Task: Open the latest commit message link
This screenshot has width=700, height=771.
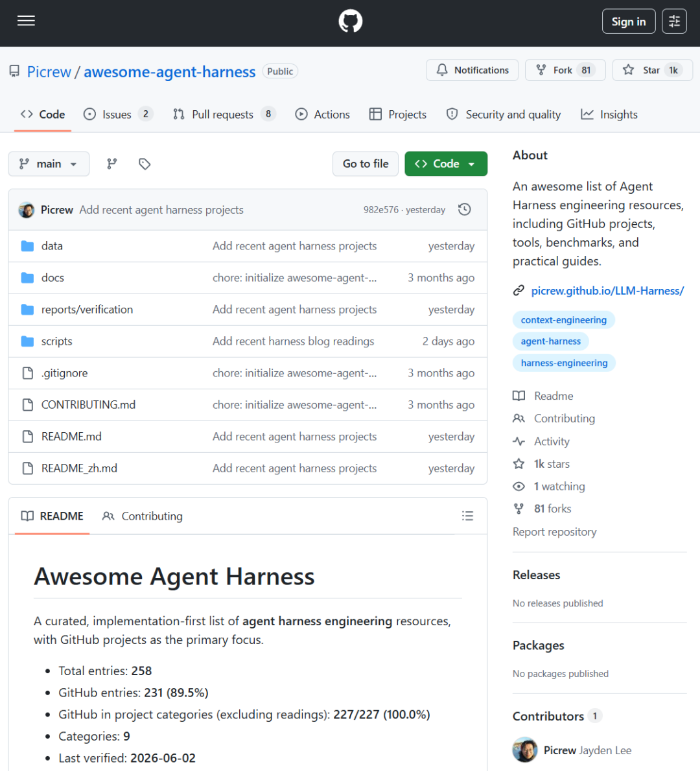Action: click(161, 210)
